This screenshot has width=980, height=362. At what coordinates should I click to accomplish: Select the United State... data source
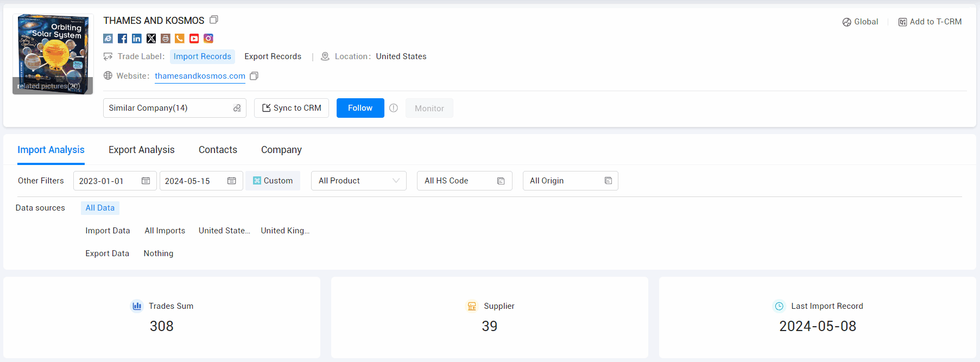point(224,231)
